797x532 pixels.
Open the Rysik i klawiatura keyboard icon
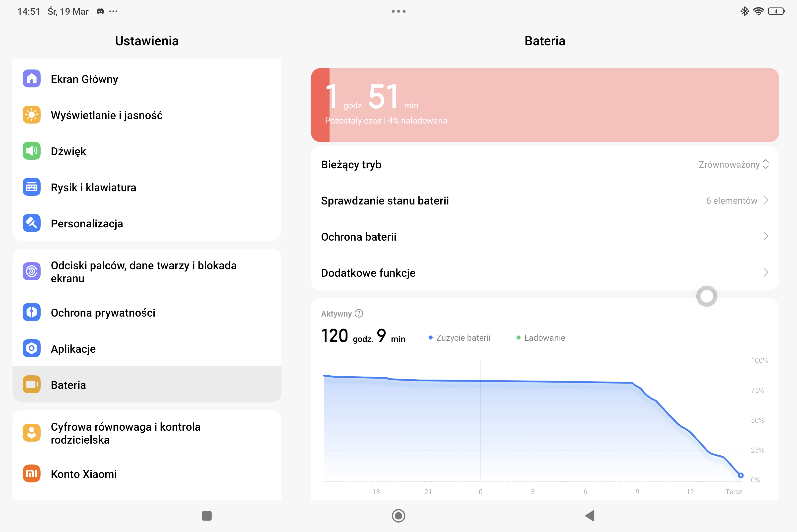coord(32,187)
